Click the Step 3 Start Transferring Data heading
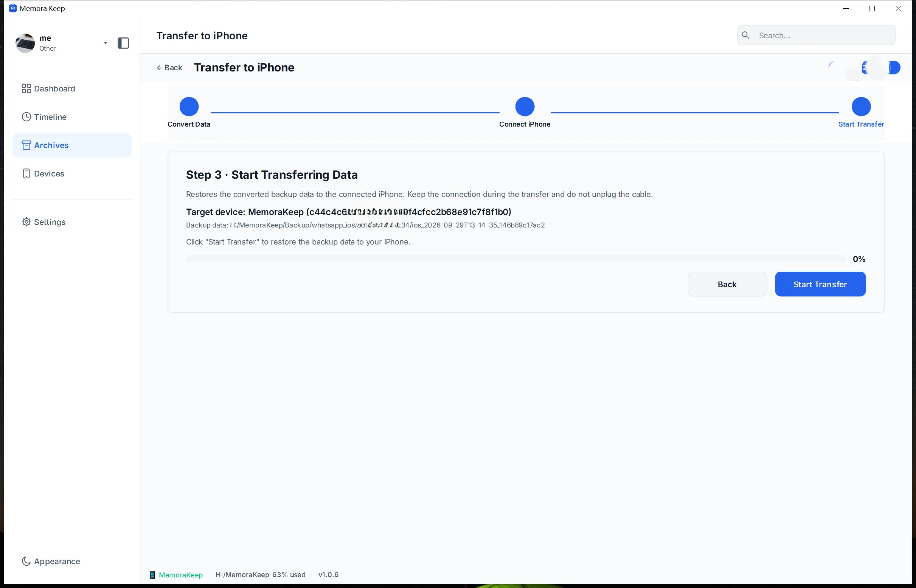The width and height of the screenshot is (916, 588). pyautogui.click(x=272, y=175)
